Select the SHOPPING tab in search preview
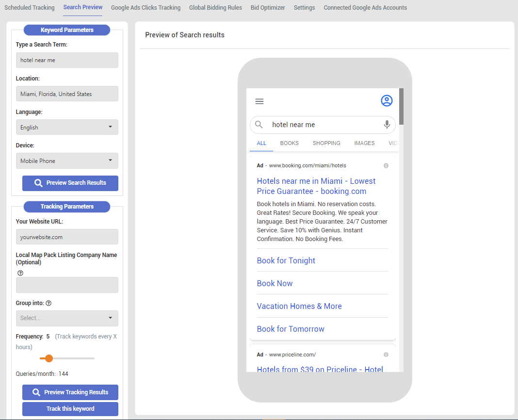The image size is (518, 420). click(x=326, y=143)
